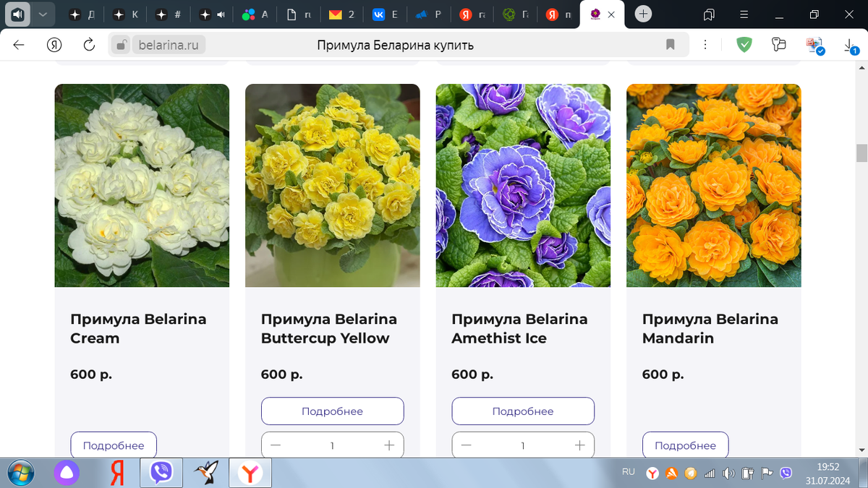The width and height of the screenshot is (868, 488).
Task: Switch to the tab labeled #
Action: (x=168, y=14)
